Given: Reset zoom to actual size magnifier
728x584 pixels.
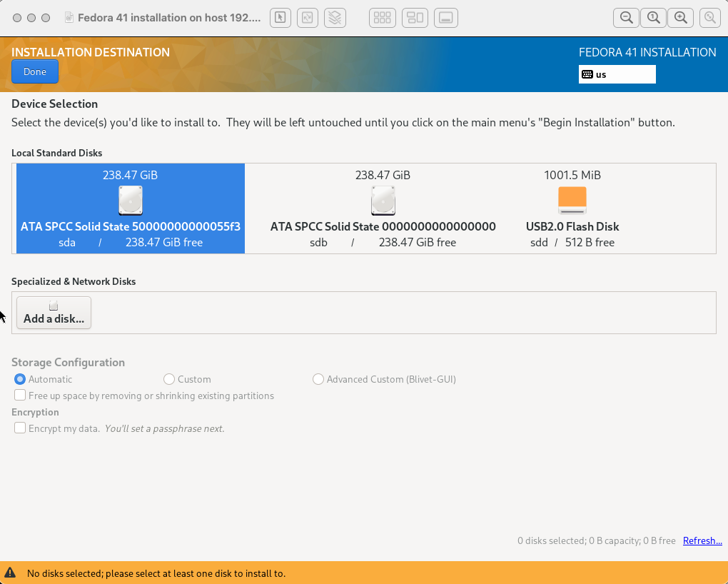Looking at the screenshot, I should point(653,18).
